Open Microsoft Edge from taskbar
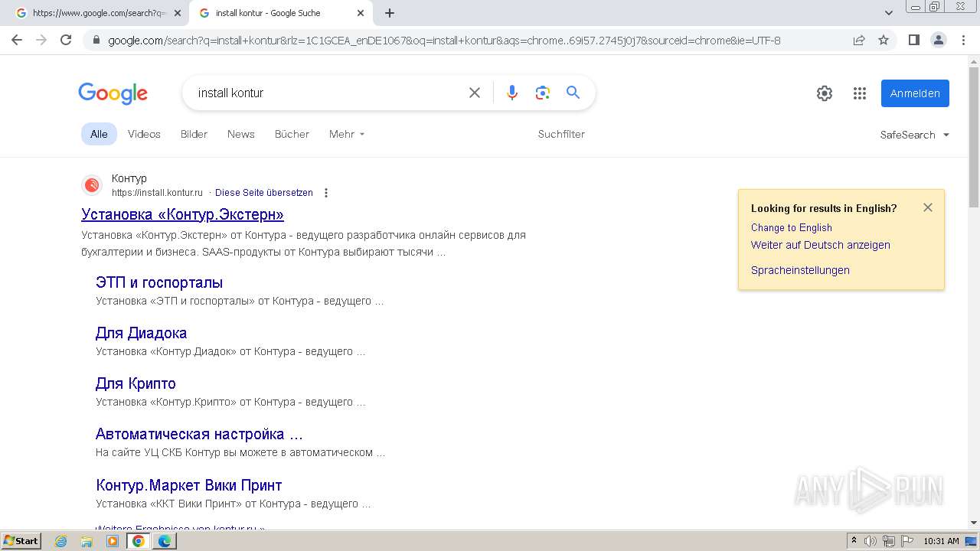The image size is (980, 551). (x=165, y=541)
